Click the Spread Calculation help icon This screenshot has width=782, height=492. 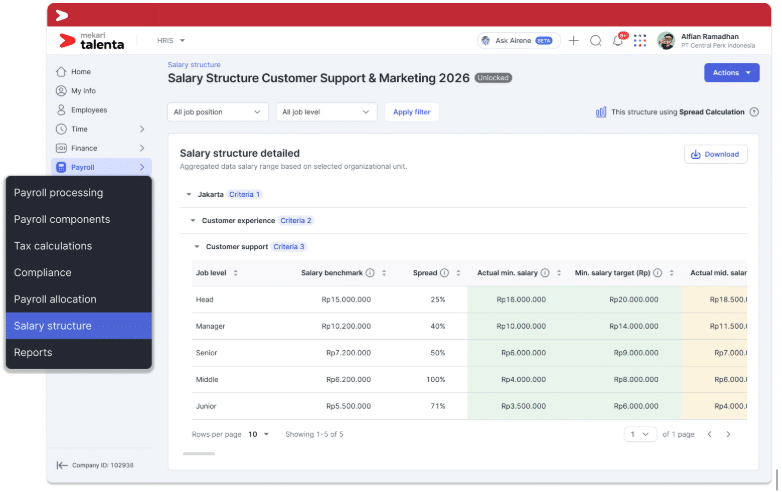[x=754, y=112]
